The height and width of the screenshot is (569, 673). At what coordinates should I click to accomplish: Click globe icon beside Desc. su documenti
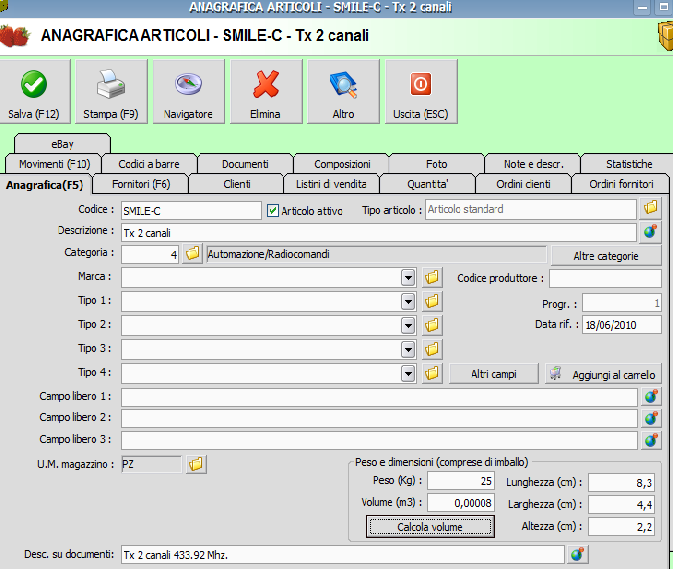coord(578,554)
